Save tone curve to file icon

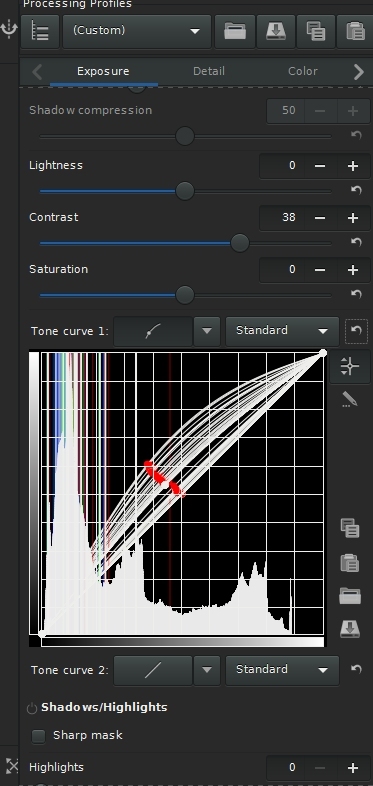point(349,628)
